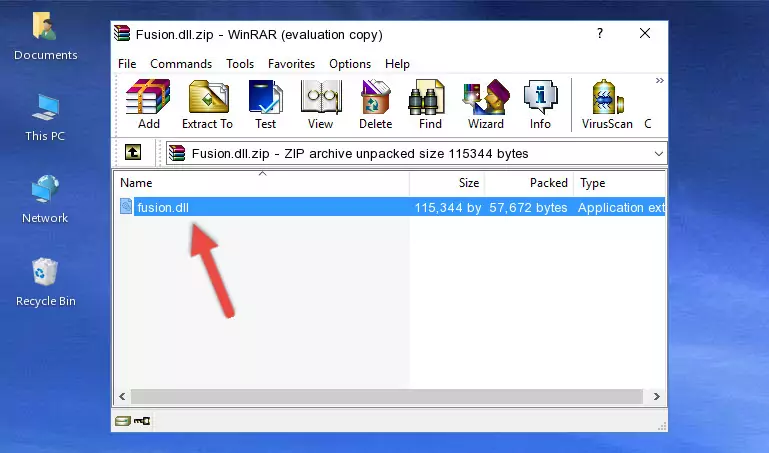
Task: Click the disk drive status bar icon
Action: [123, 421]
